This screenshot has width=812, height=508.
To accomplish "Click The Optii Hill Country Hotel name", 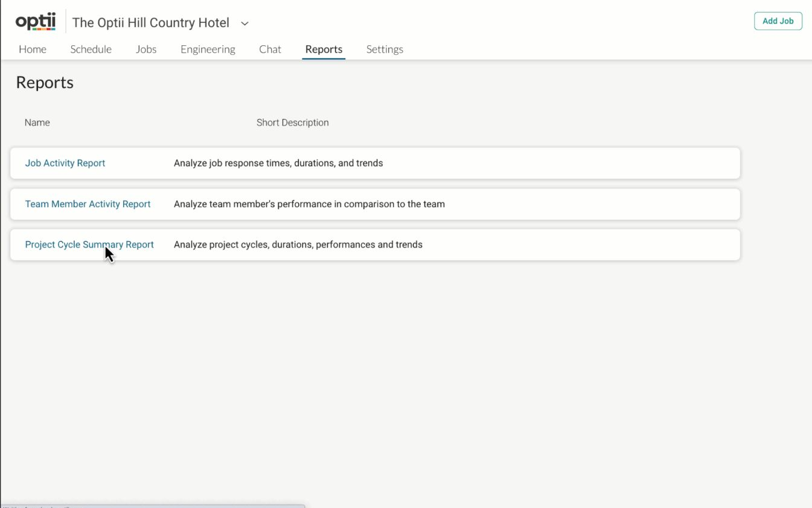I will tap(150, 23).
